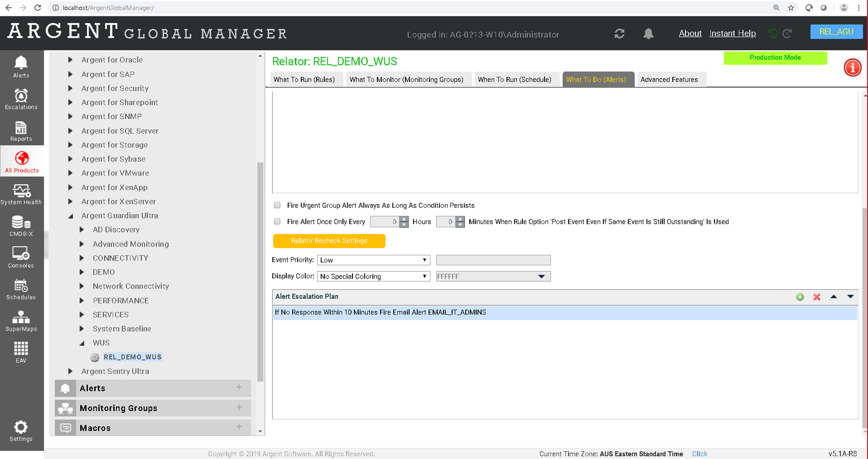Open System Health from the sidebar
The image size is (868, 459).
[21, 194]
